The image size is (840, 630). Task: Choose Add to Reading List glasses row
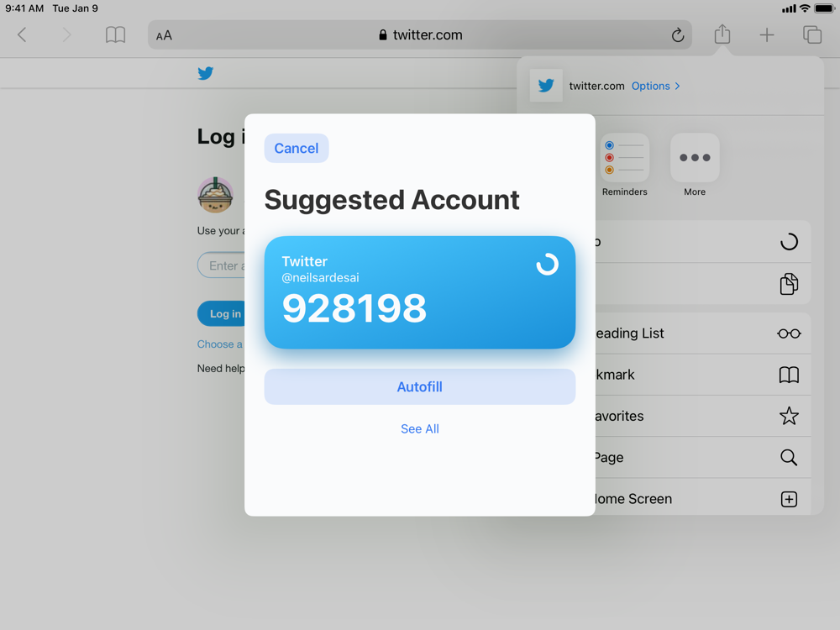pyautogui.click(x=701, y=333)
